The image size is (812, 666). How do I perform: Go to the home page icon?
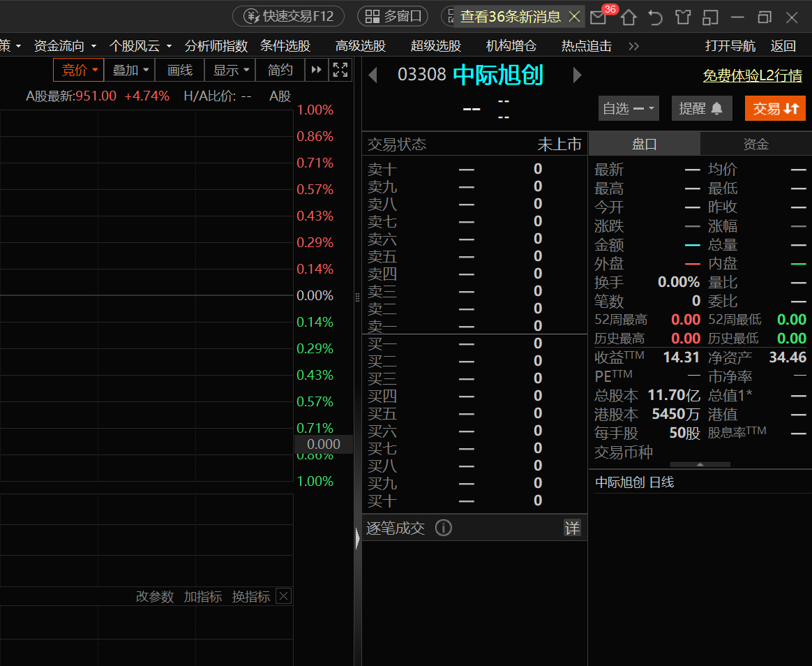[x=629, y=17]
